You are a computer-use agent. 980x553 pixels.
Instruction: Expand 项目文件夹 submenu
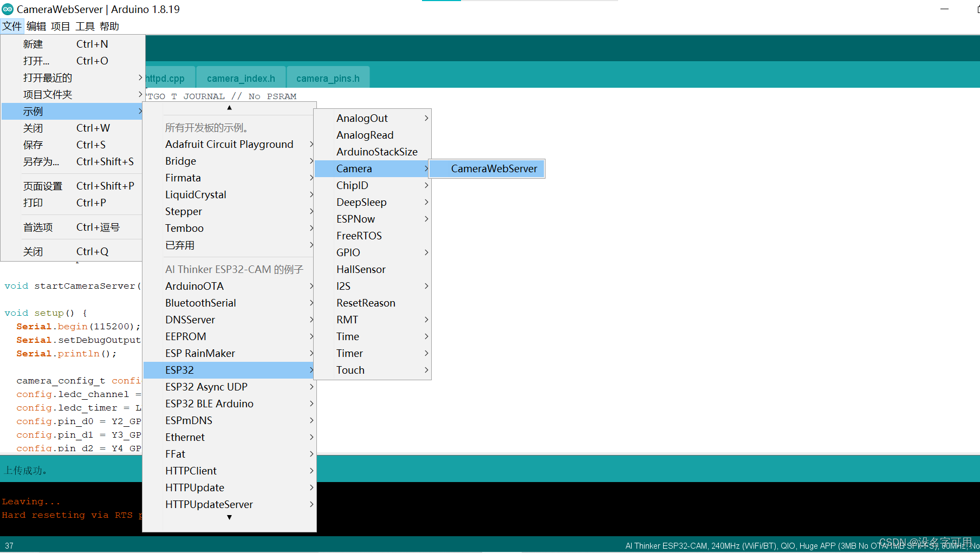(x=73, y=94)
